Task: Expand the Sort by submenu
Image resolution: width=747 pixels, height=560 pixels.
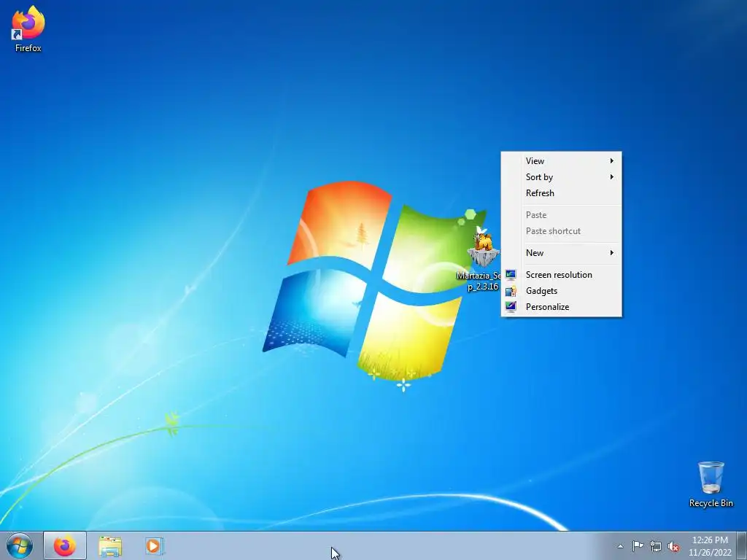Action: click(561, 177)
